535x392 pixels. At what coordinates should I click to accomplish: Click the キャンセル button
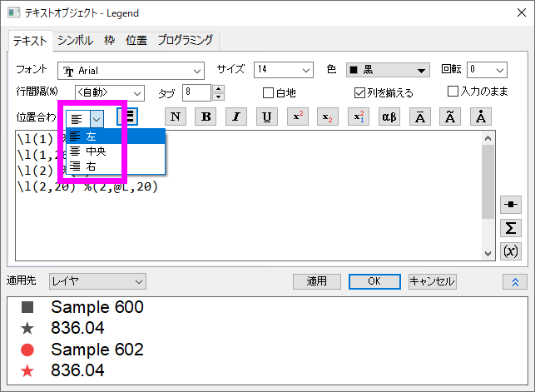pos(432,281)
